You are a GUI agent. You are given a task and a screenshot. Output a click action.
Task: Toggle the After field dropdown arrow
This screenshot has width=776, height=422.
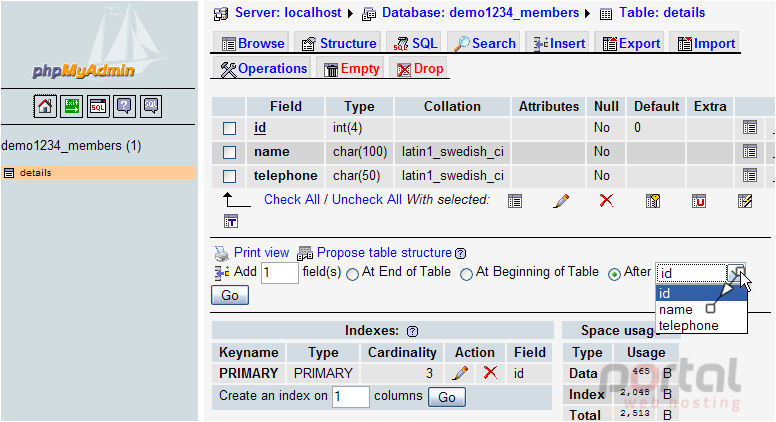click(x=736, y=273)
